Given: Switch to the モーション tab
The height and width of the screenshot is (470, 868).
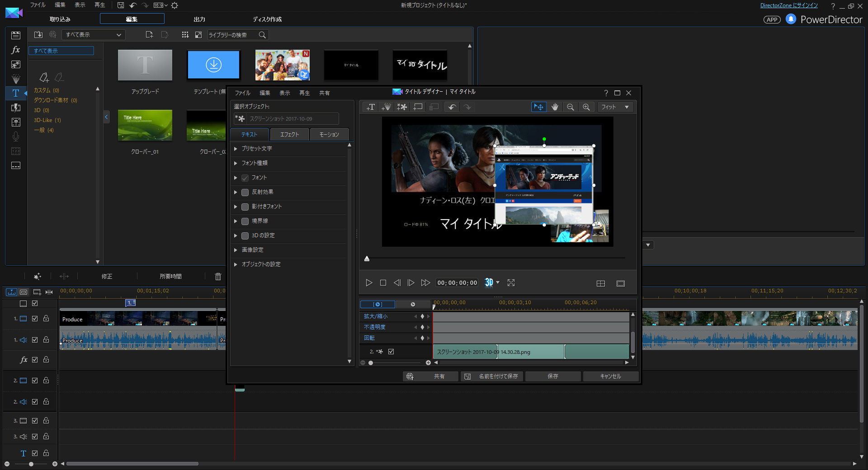Looking at the screenshot, I should (329, 135).
